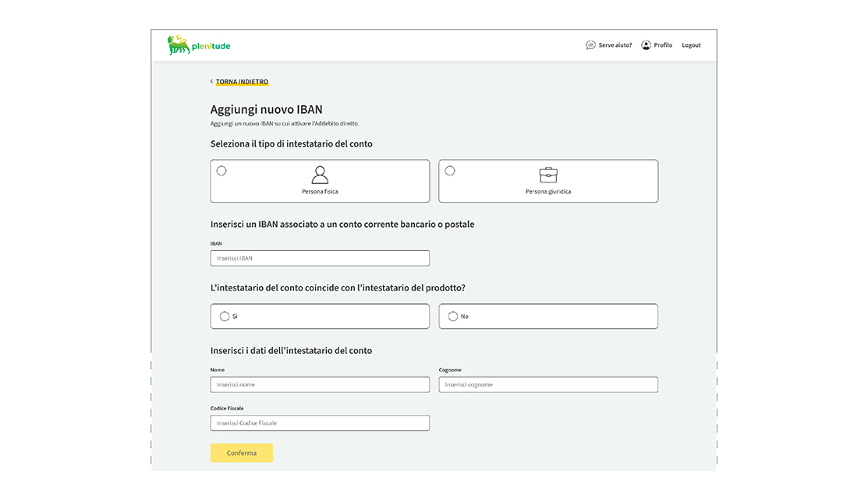Click the 'Inserisci cognome' input field
868x499 pixels.
(548, 384)
